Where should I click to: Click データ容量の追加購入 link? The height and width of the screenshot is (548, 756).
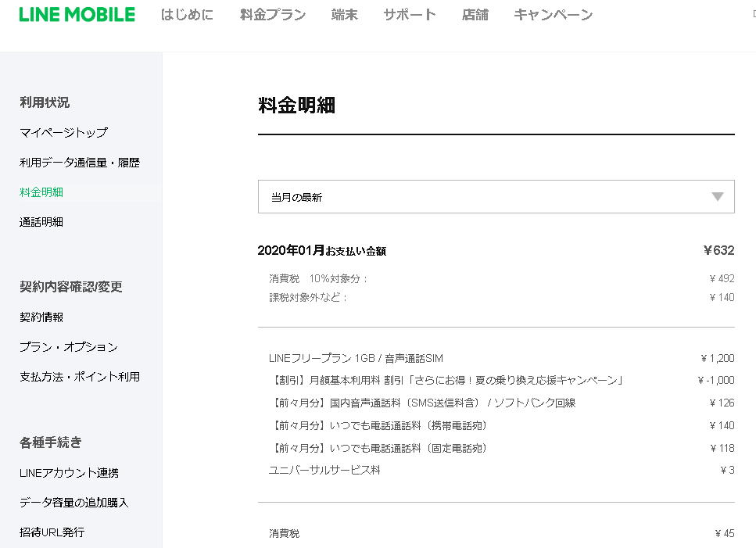74,503
